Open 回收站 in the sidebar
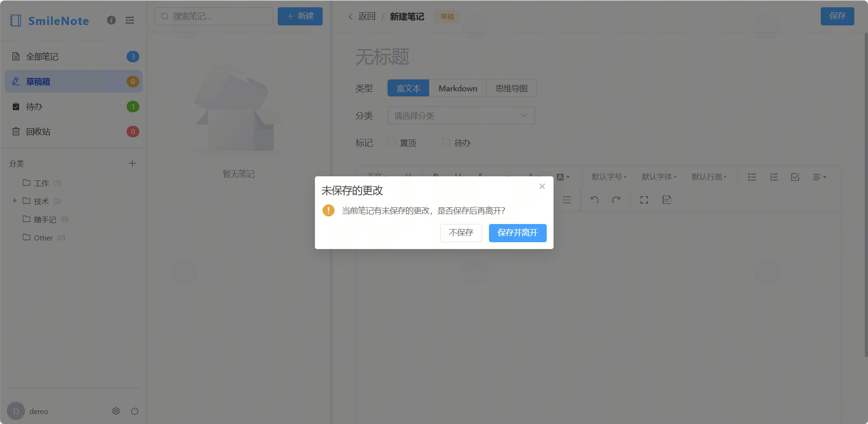The width and height of the screenshot is (868, 424). click(x=74, y=131)
